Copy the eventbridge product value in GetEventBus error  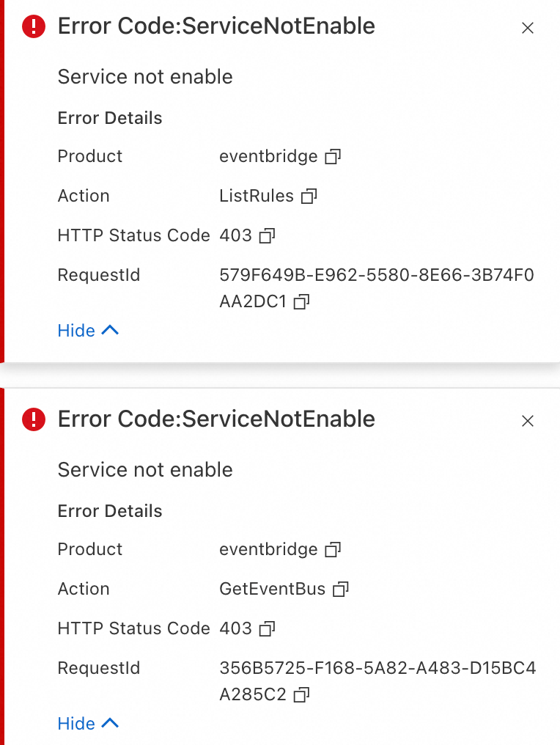tap(333, 549)
